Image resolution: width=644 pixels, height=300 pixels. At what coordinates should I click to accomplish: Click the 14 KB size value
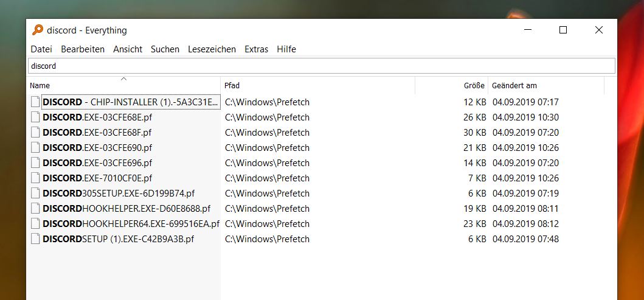[475, 162]
